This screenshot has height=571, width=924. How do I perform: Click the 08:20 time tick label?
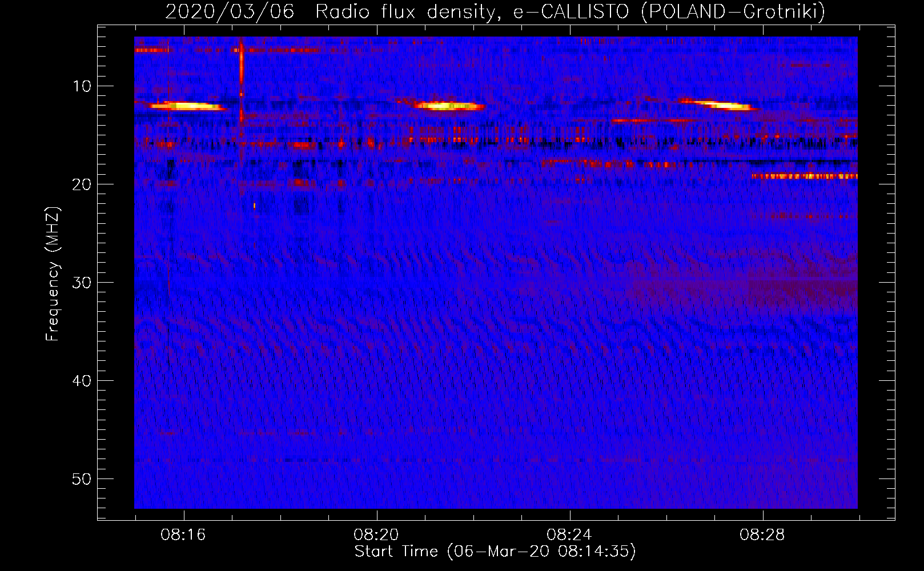click(376, 535)
